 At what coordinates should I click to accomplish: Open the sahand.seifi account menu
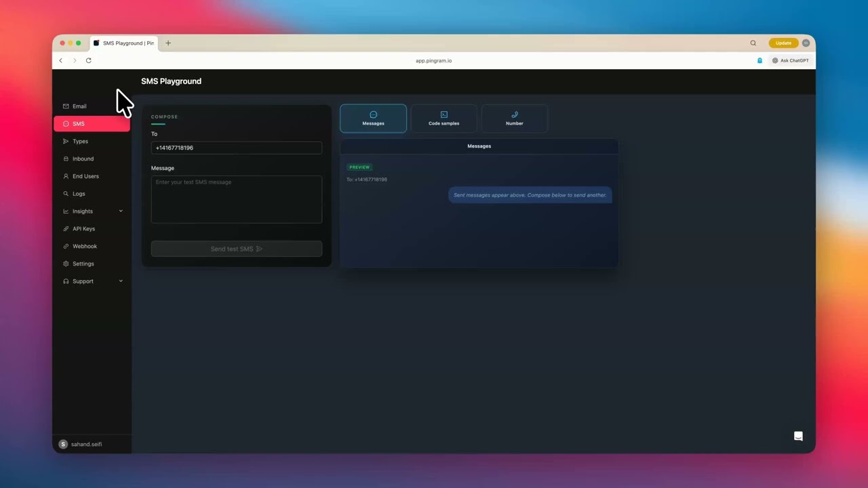(x=92, y=444)
